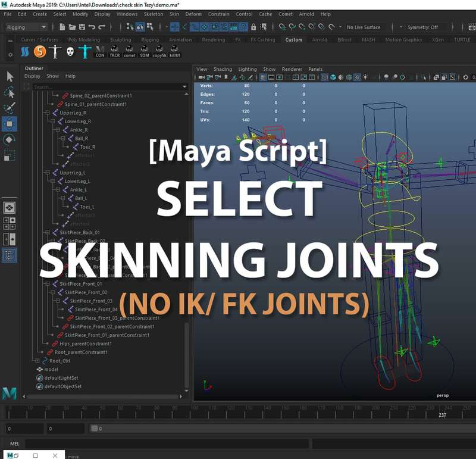476x459 pixels.
Task: Open the Skeleton menu
Action: [x=154, y=14]
